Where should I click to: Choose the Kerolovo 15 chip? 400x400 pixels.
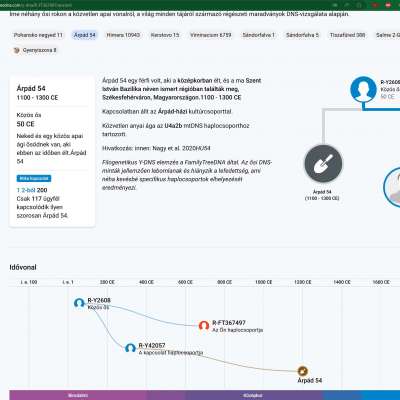[165, 35]
